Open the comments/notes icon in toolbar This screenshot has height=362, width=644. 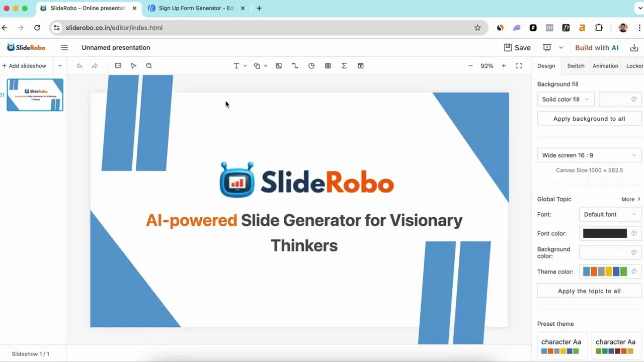click(x=118, y=66)
